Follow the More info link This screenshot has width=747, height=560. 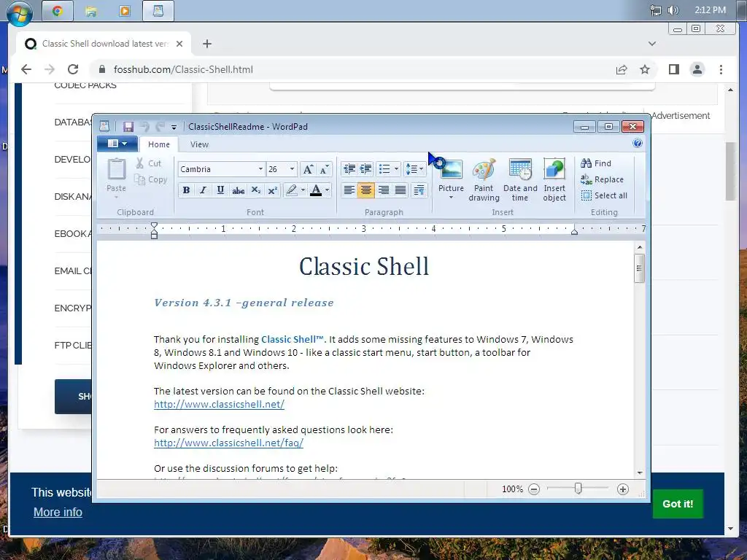(58, 512)
